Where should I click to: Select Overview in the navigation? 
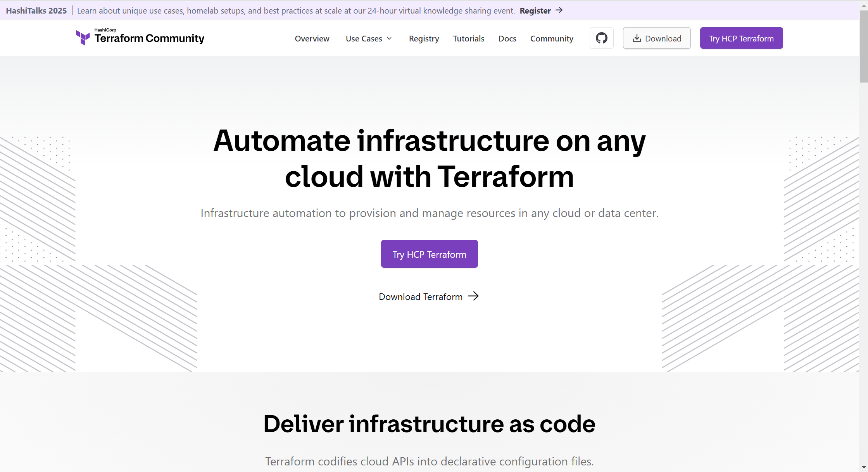tap(312, 38)
